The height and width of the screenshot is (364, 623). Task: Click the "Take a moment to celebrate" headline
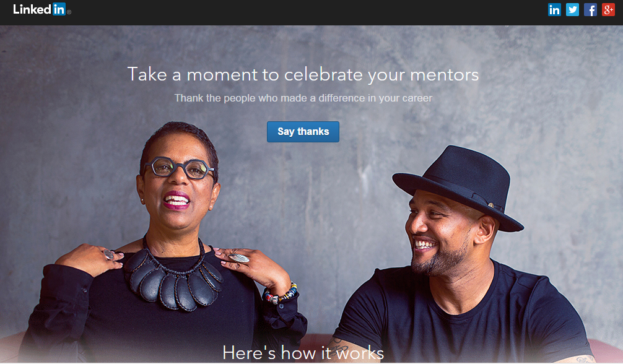tap(303, 75)
